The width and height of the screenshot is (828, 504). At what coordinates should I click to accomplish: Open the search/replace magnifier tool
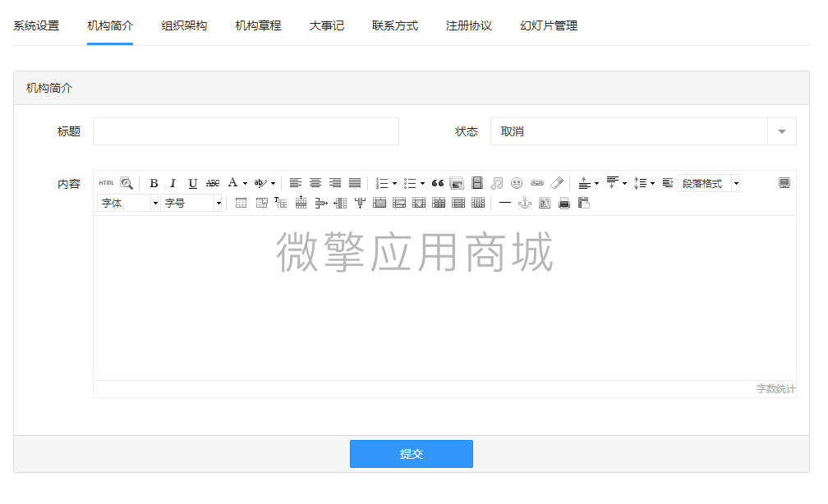coord(126,183)
